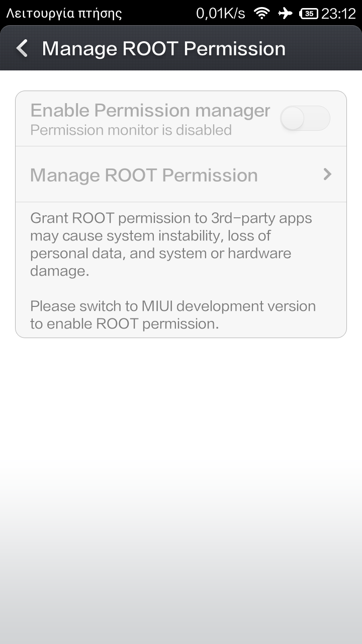Go back using the header arrow
Screen dimensions: 362x644
pos(22,49)
